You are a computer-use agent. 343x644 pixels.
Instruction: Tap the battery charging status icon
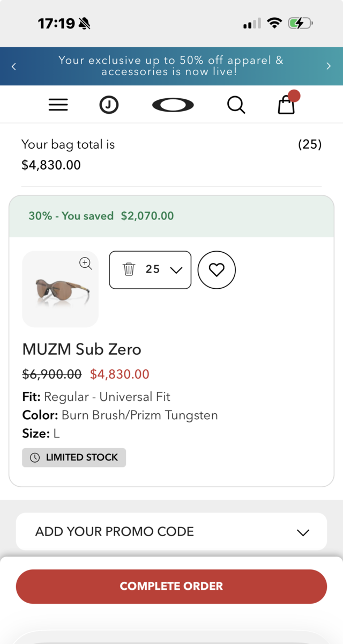click(300, 23)
